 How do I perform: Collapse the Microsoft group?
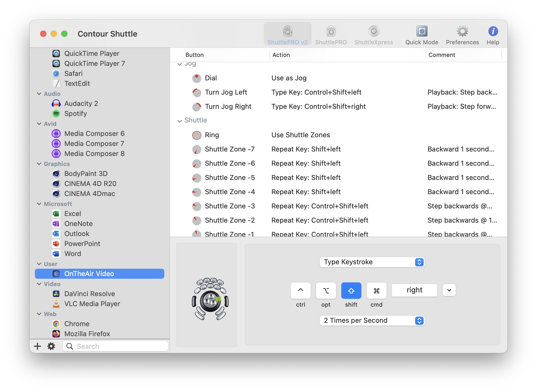(39, 204)
